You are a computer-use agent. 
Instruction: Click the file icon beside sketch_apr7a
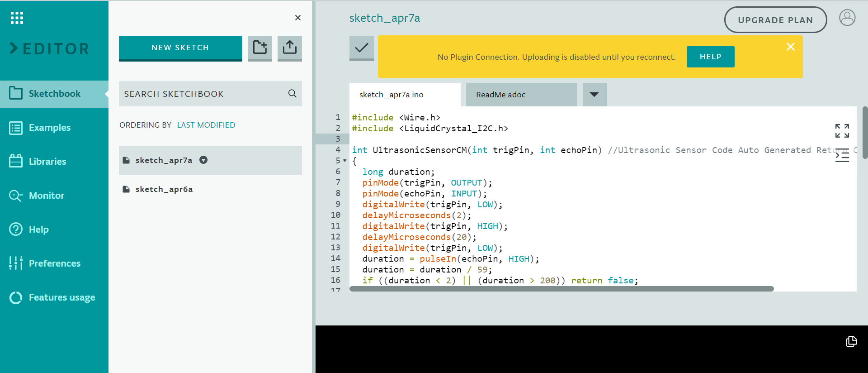pyautogui.click(x=127, y=160)
